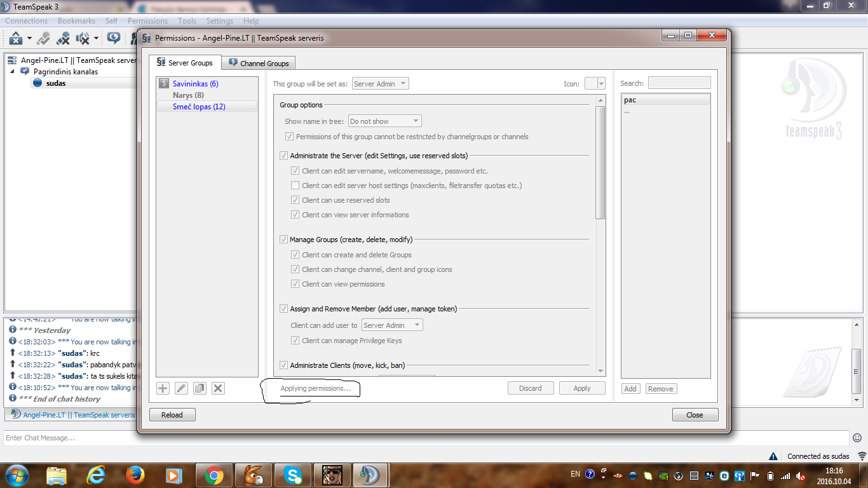Open dropdown arrow next to first toolbar icon

point(29,39)
